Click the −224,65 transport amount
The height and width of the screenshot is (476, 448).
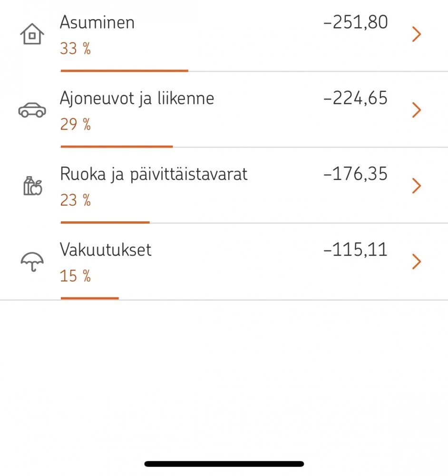(355, 98)
